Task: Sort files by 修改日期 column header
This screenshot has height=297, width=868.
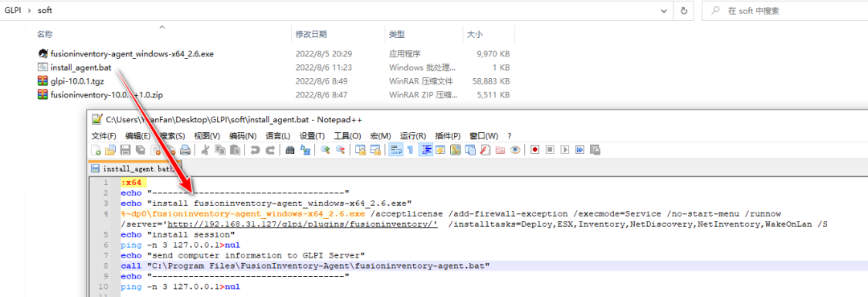Action: pos(311,35)
